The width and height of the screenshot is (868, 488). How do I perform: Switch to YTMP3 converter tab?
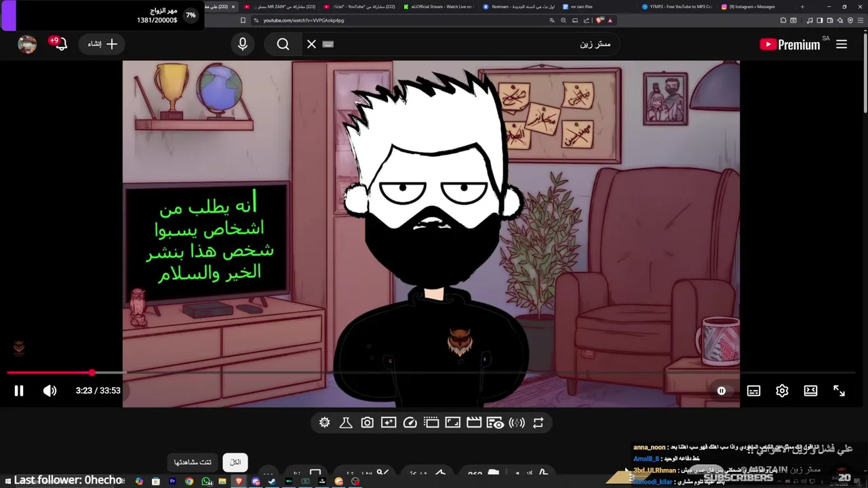click(x=677, y=7)
